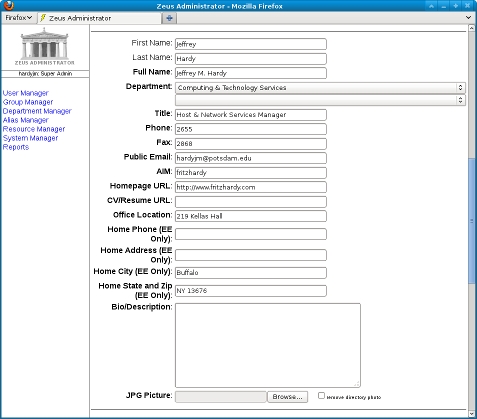477x419 pixels.
Task: Click the Firefox logo icon in title bar
Action: [9, 5]
